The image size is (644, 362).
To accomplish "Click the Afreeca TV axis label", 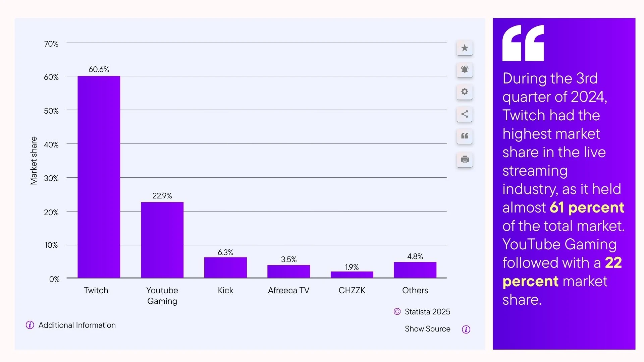I will coord(288,290).
